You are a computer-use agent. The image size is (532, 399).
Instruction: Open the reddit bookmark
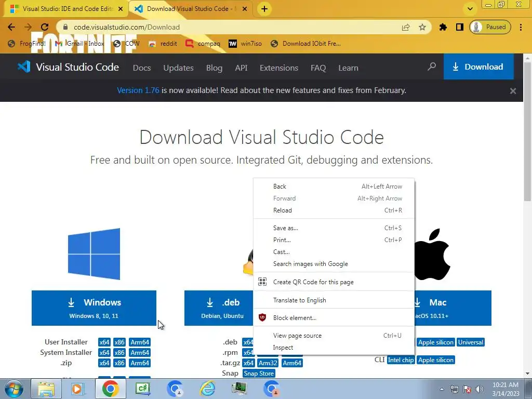click(x=163, y=44)
